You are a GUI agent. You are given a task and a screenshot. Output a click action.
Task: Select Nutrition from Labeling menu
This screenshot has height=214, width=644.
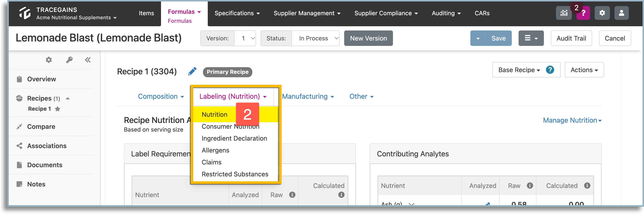215,115
